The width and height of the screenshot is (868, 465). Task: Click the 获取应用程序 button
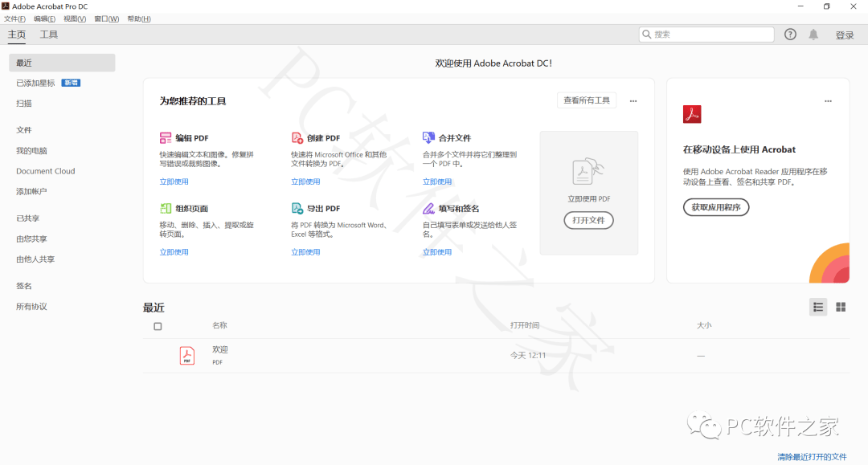click(x=716, y=206)
